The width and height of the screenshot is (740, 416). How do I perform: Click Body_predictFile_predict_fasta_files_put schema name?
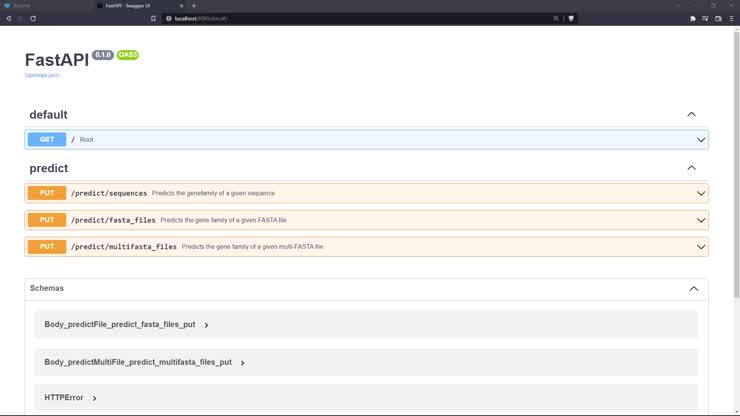[x=120, y=324]
